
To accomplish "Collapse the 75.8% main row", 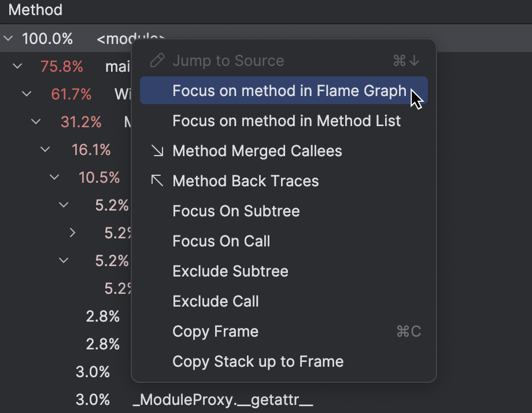I will click(17, 66).
